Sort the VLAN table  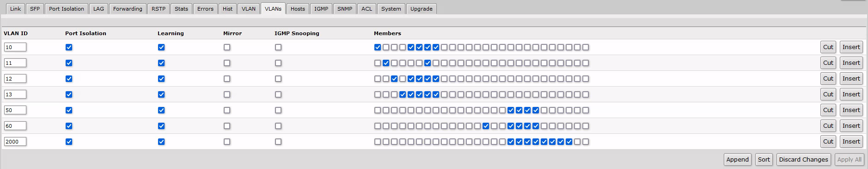pos(764,160)
